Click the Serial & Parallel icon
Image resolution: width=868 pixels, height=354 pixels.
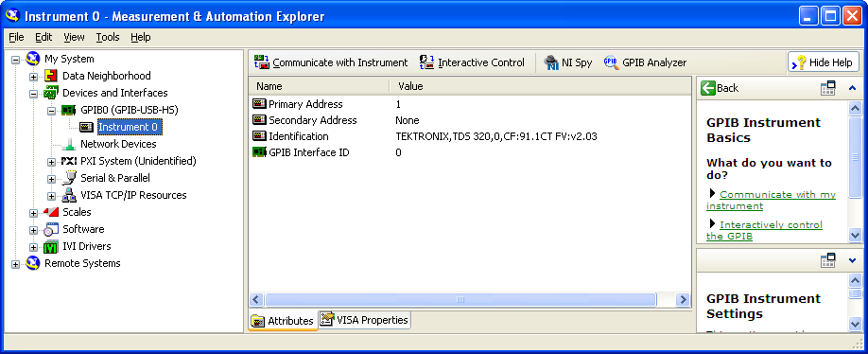(69, 178)
